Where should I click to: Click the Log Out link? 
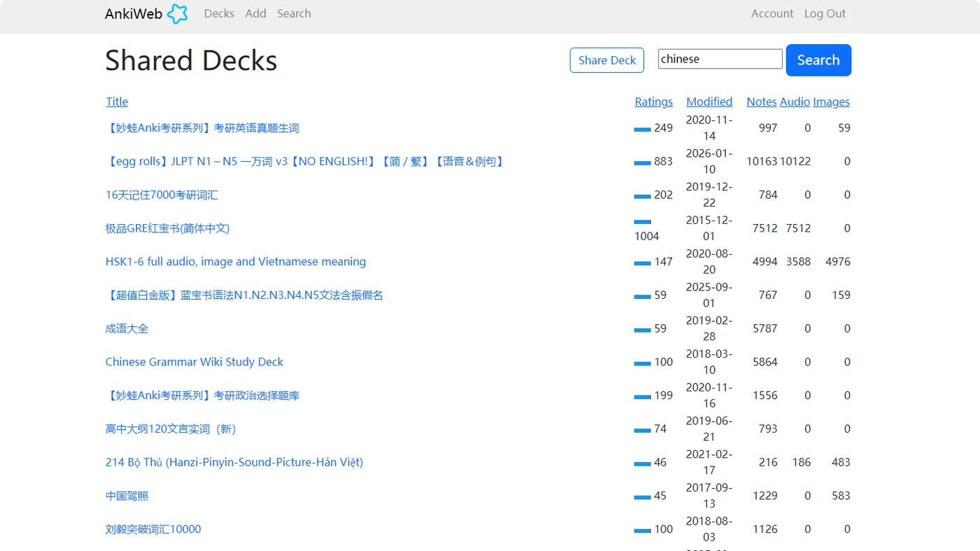825,13
